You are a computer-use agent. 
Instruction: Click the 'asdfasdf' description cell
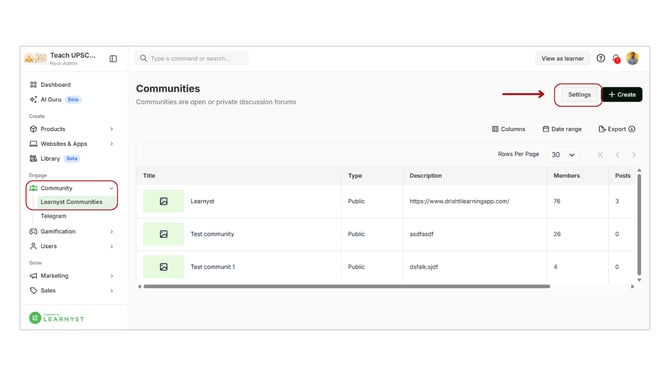(421, 234)
